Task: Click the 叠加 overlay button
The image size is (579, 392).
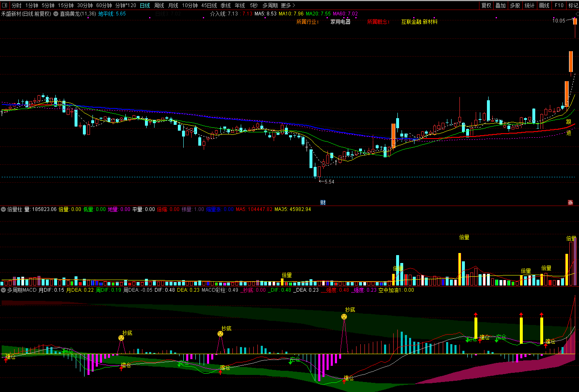Action: tap(501, 5)
